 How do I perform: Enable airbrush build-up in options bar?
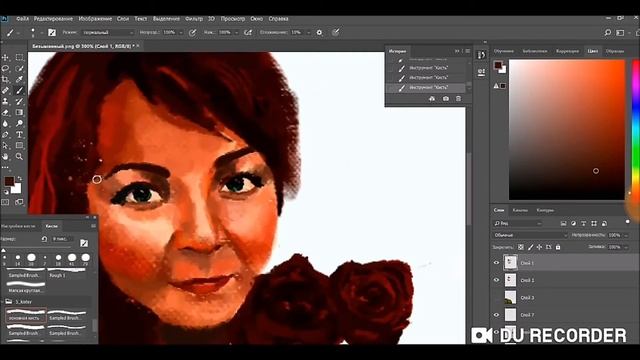(248, 32)
